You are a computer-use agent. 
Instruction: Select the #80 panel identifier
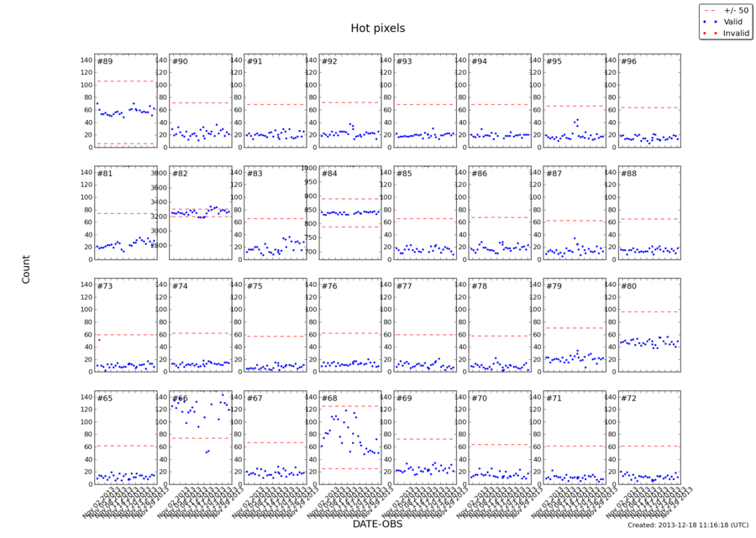pyautogui.click(x=631, y=286)
